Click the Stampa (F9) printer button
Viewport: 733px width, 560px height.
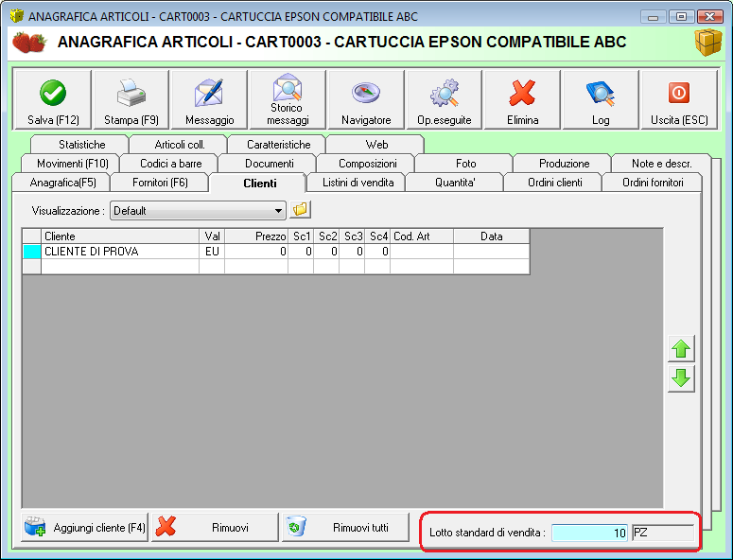pos(131,99)
